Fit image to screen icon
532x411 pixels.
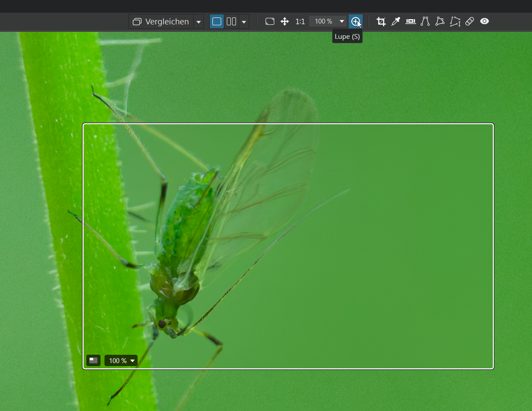[270, 21]
